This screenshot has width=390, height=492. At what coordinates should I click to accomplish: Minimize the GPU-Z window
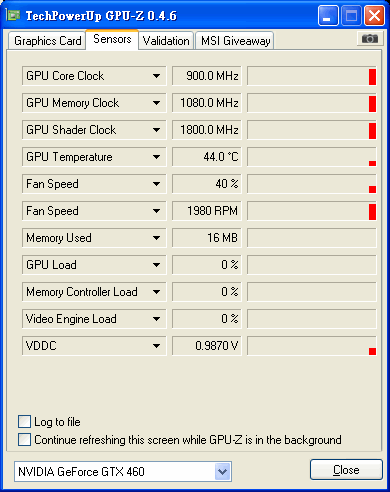pyautogui.click(x=328, y=15)
